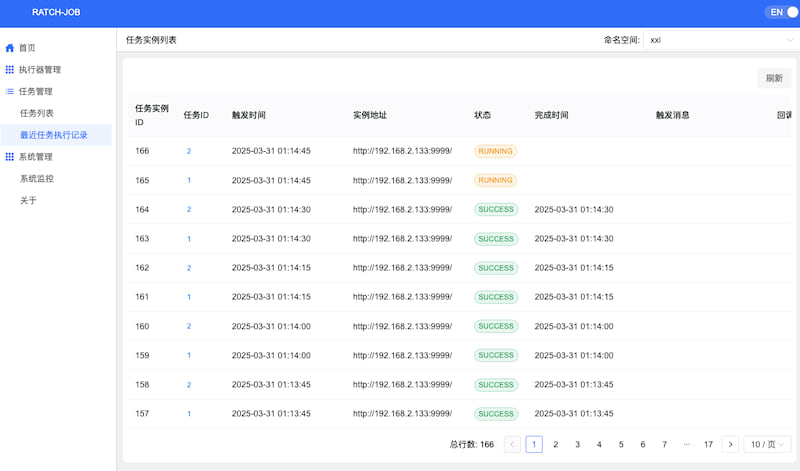Toggle the EN language switch
800x471 pixels.
click(x=781, y=12)
